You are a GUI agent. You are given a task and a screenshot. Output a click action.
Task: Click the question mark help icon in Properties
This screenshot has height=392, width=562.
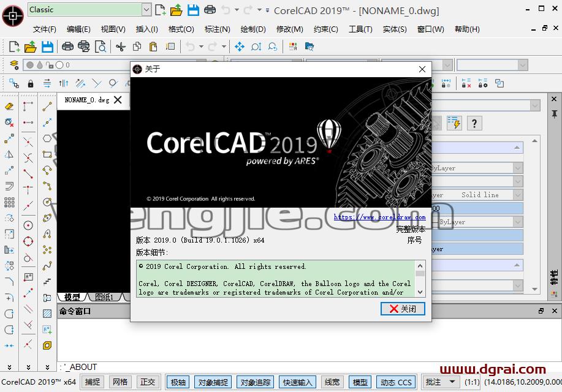click(474, 123)
